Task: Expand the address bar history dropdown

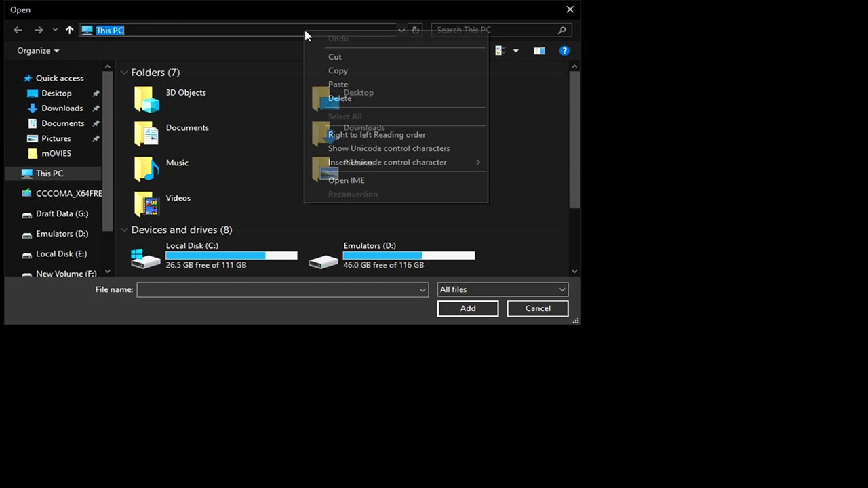Action: pos(401,30)
